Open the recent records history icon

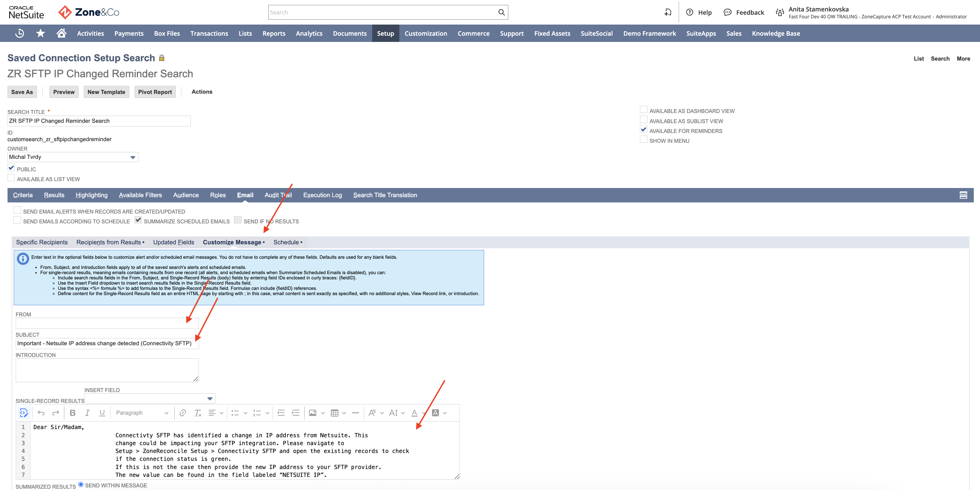tap(19, 33)
